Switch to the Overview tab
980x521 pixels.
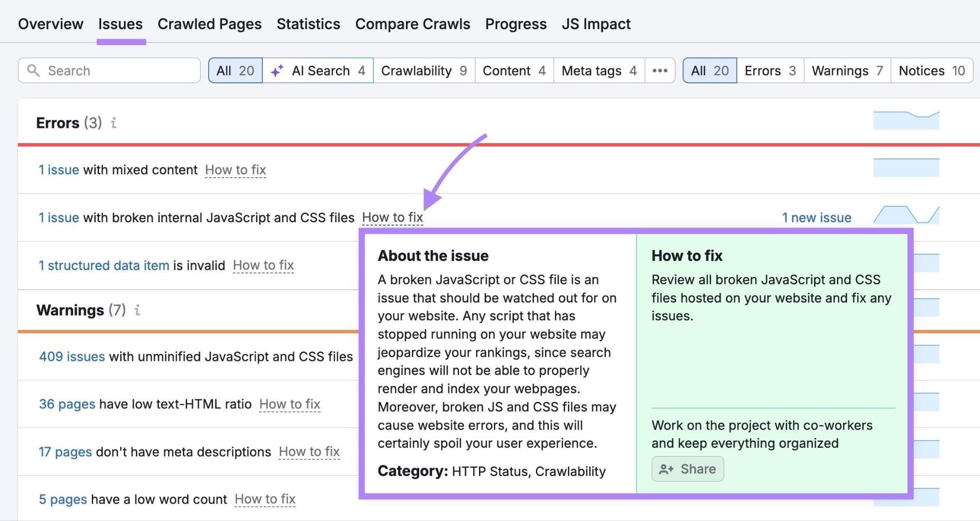pos(50,24)
